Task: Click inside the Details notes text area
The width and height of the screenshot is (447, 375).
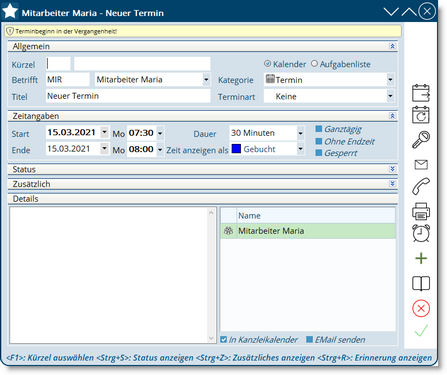Action: coord(108,275)
